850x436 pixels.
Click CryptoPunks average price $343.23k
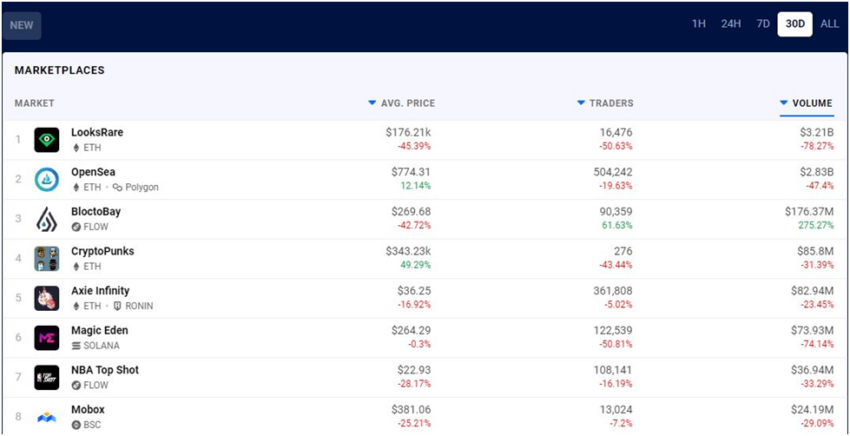[408, 251]
